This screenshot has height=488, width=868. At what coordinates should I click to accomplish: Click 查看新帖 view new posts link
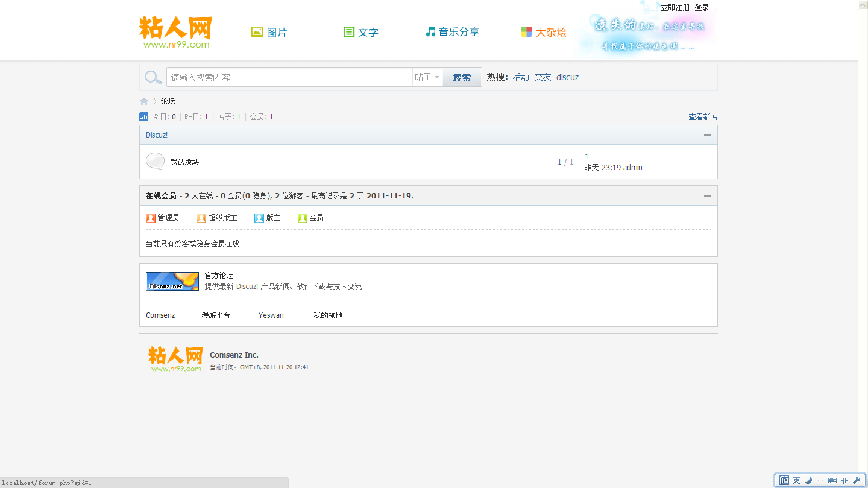click(703, 117)
